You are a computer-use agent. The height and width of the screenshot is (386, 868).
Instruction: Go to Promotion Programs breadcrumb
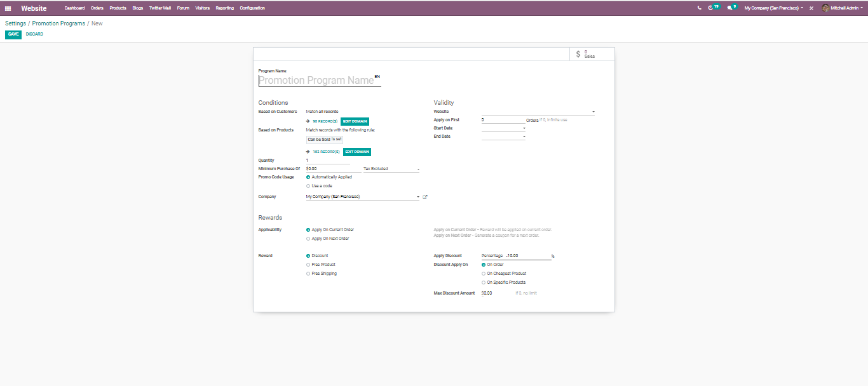pyautogui.click(x=58, y=23)
